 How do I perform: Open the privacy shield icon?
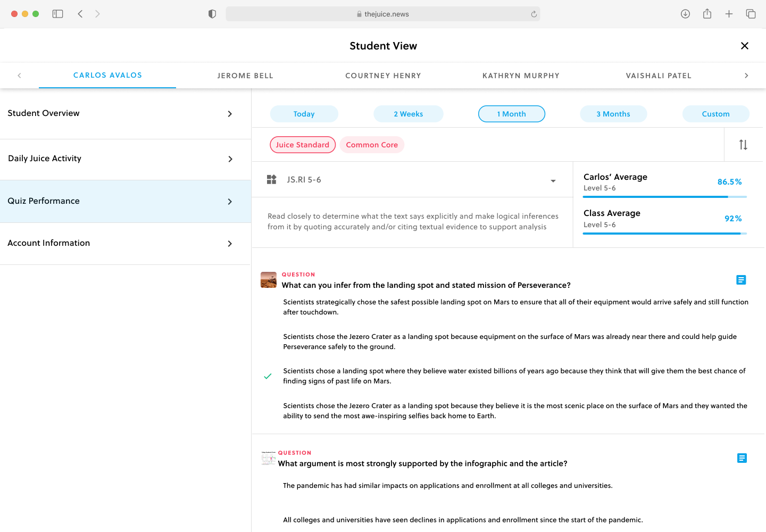point(212,14)
